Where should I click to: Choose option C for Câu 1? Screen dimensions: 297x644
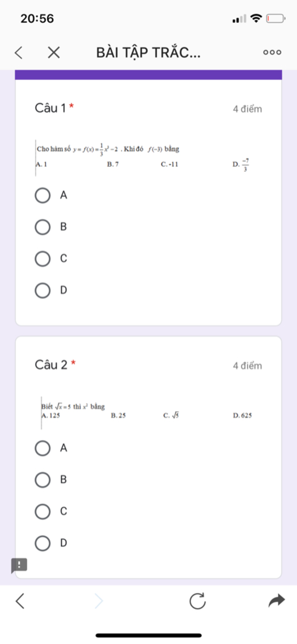43,259
